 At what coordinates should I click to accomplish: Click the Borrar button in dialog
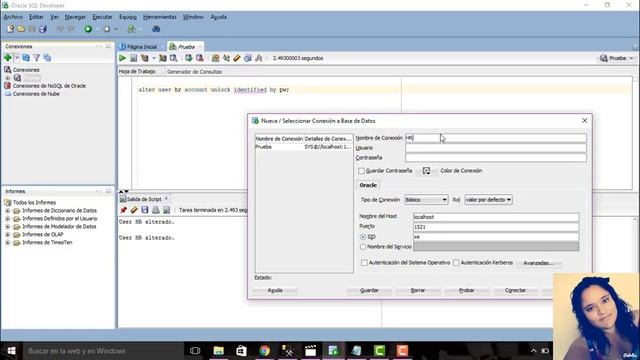click(418, 290)
